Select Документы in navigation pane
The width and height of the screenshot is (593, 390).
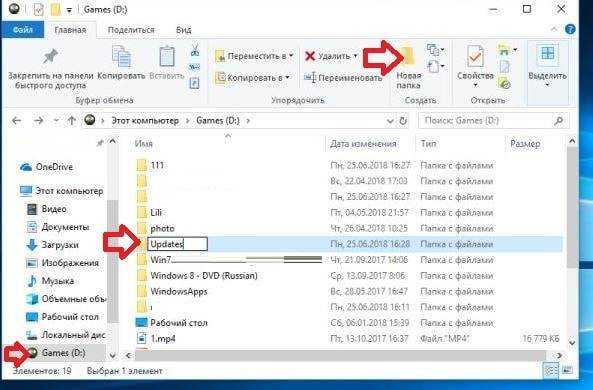(58, 227)
